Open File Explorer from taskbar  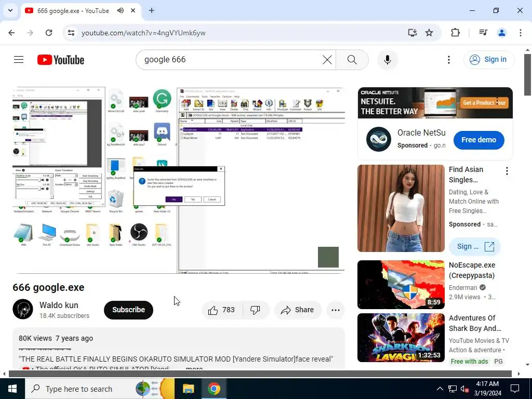(x=188, y=389)
